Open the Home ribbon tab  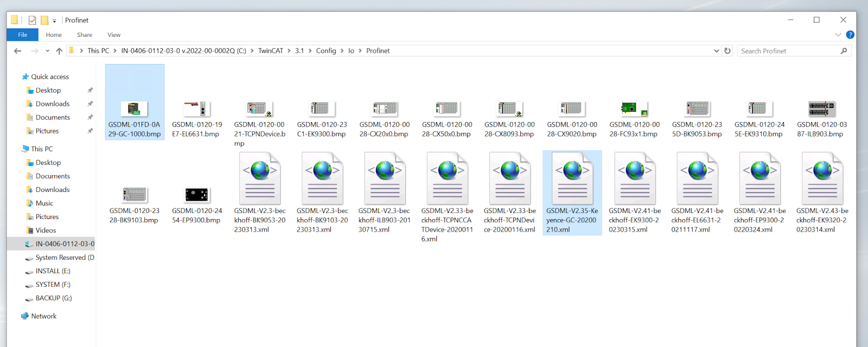54,35
